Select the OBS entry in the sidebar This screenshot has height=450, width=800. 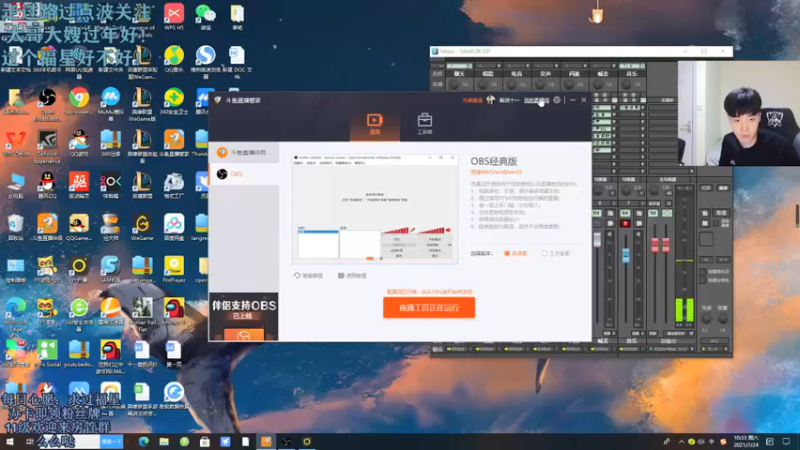point(244,174)
